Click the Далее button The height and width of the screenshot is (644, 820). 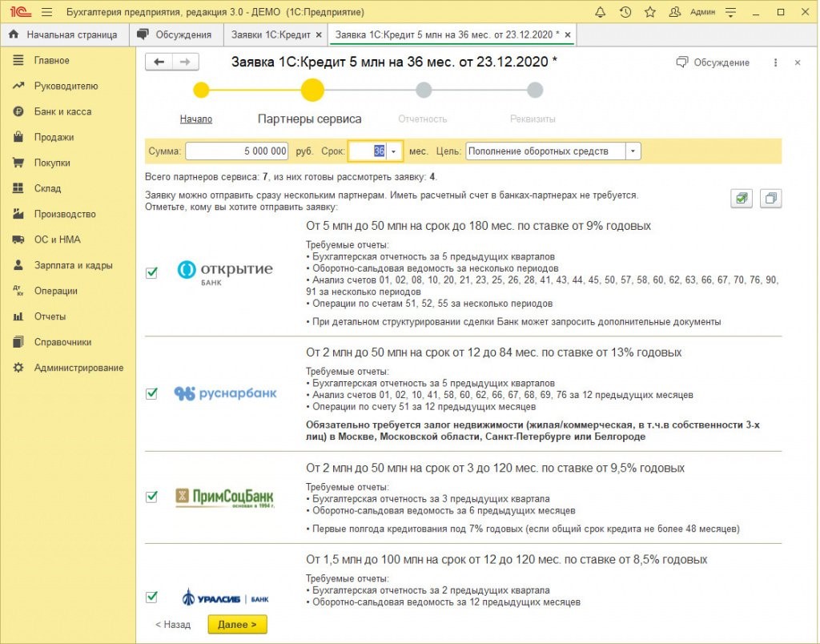237,624
